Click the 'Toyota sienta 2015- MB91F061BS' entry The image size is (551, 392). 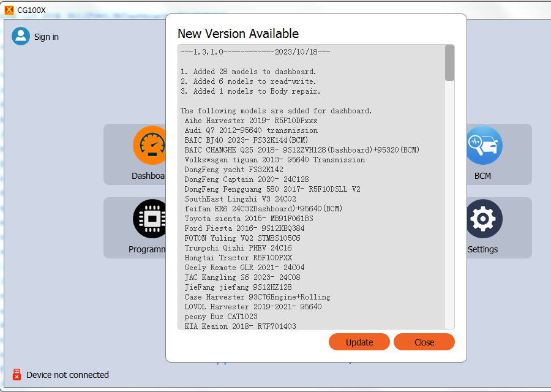tap(249, 219)
